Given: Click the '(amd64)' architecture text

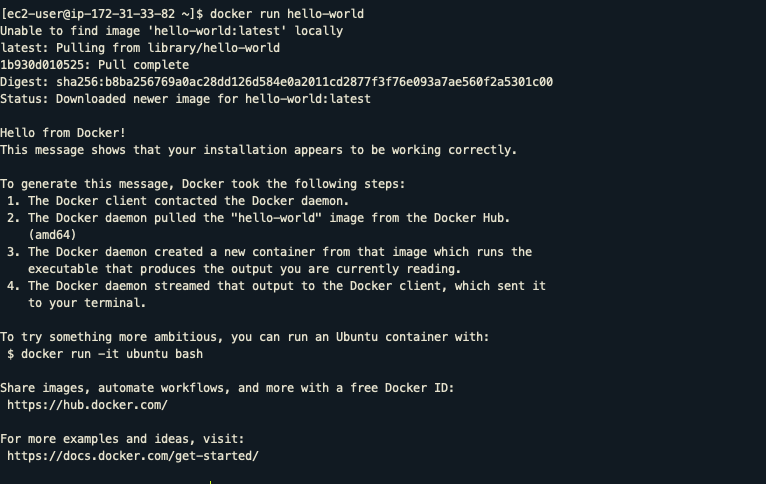Looking at the screenshot, I should point(52,235).
